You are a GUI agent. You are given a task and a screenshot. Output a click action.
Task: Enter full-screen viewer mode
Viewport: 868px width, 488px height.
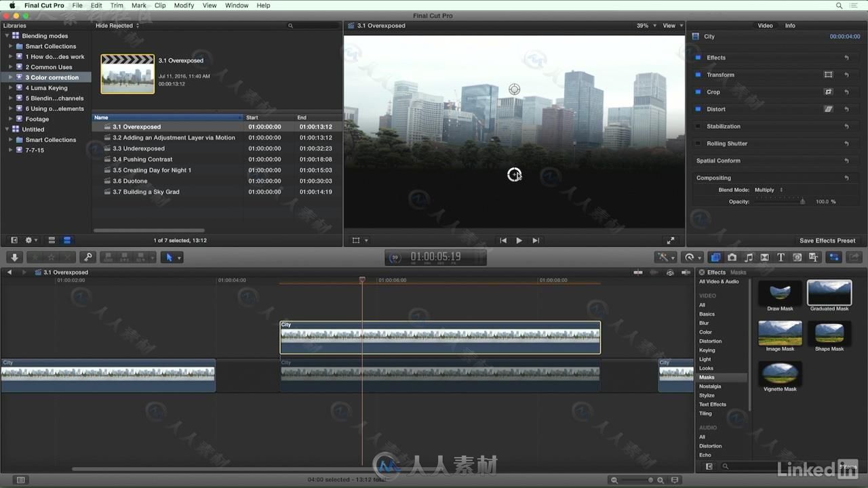click(x=671, y=241)
